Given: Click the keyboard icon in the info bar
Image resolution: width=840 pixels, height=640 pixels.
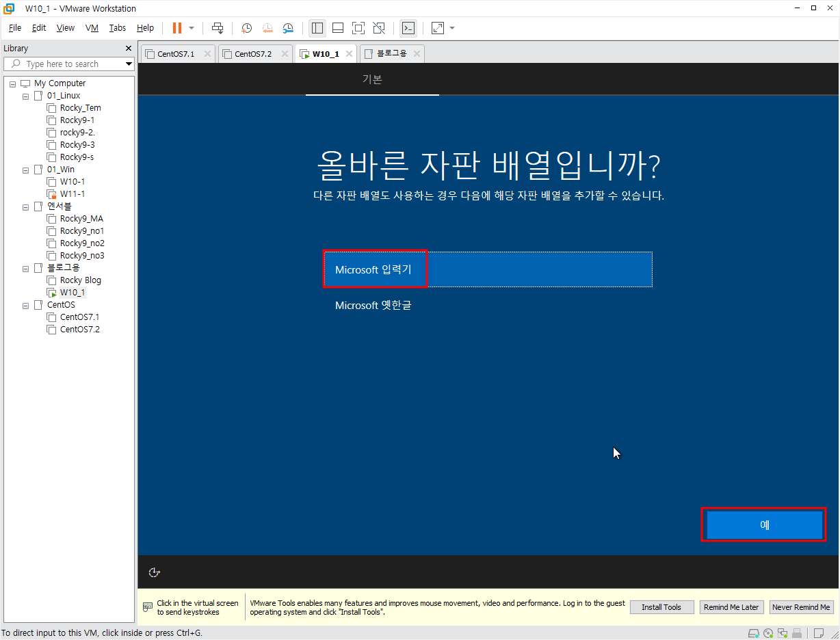Looking at the screenshot, I should [x=148, y=607].
